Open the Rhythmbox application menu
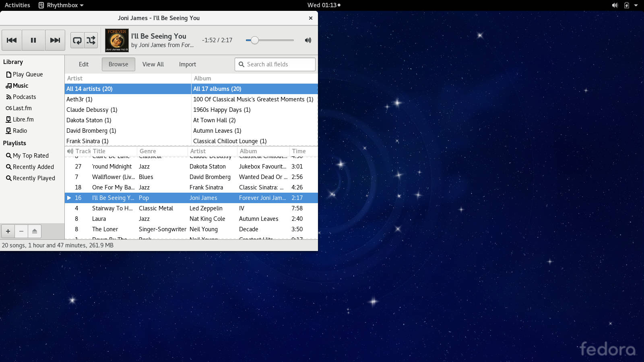 point(61,5)
